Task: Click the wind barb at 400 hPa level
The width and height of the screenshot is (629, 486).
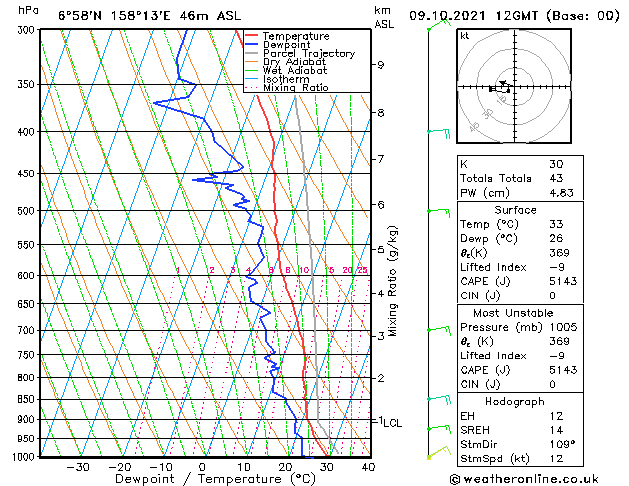Action: [439, 134]
